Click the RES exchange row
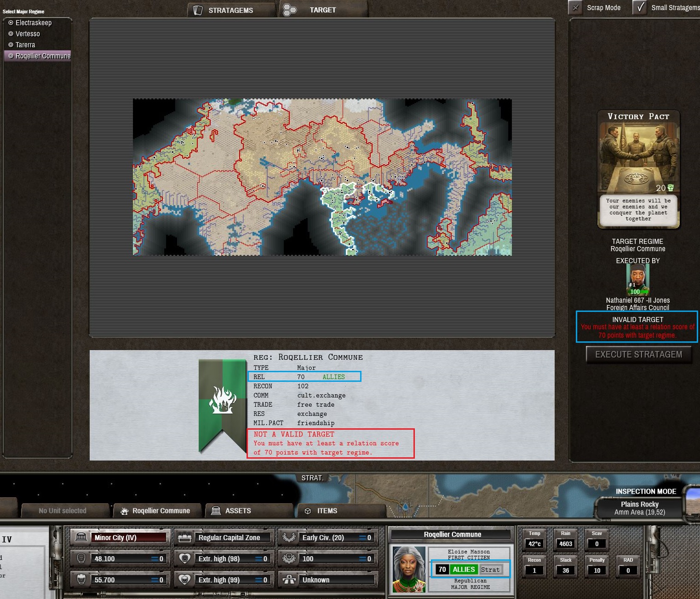The height and width of the screenshot is (599, 700). (290, 414)
